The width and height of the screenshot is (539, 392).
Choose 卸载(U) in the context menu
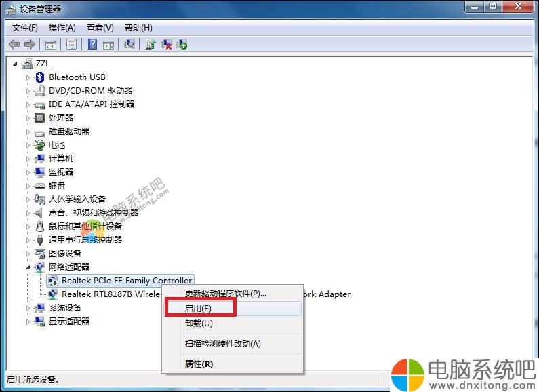click(x=233, y=324)
